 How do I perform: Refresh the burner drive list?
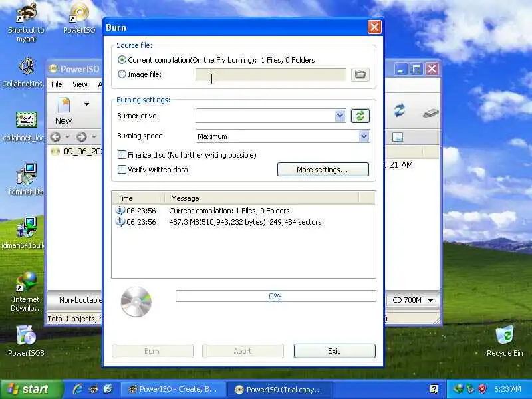pos(360,116)
